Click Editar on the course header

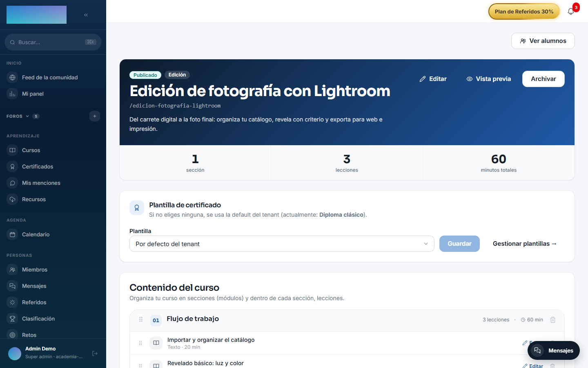tap(433, 79)
